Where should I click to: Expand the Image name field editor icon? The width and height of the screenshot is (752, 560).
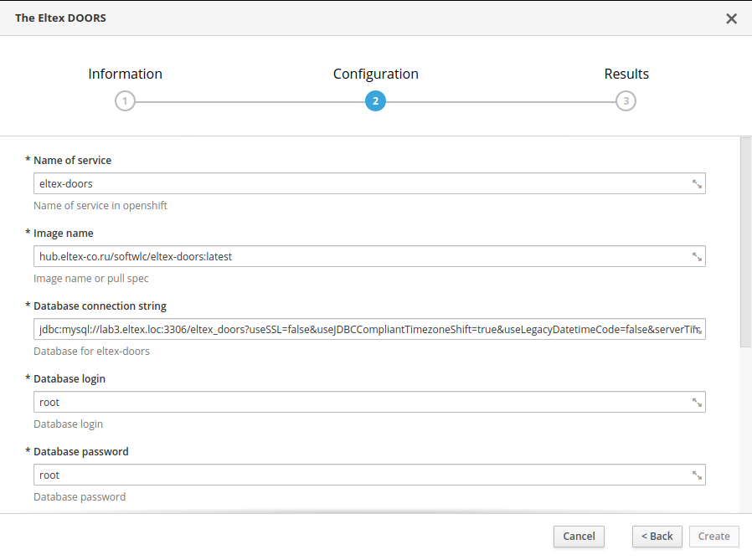pos(697,257)
